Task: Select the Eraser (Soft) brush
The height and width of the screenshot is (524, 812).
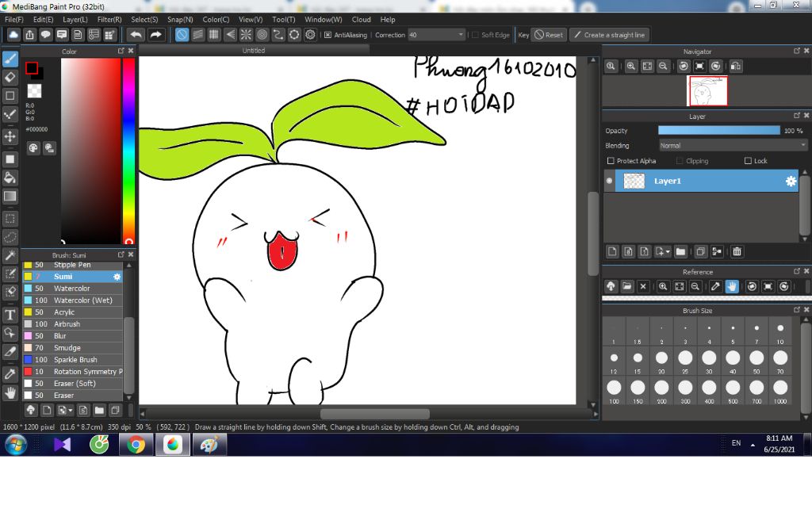Action: tap(72, 384)
